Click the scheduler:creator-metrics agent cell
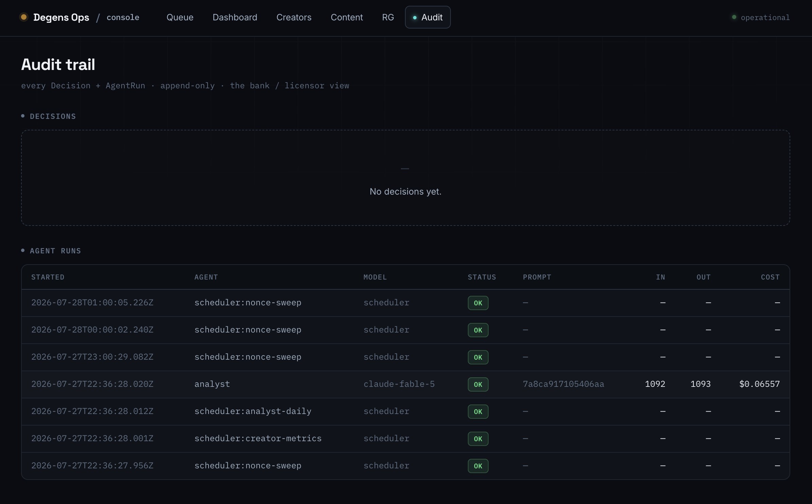Viewport: 812px width, 504px height. [258, 438]
